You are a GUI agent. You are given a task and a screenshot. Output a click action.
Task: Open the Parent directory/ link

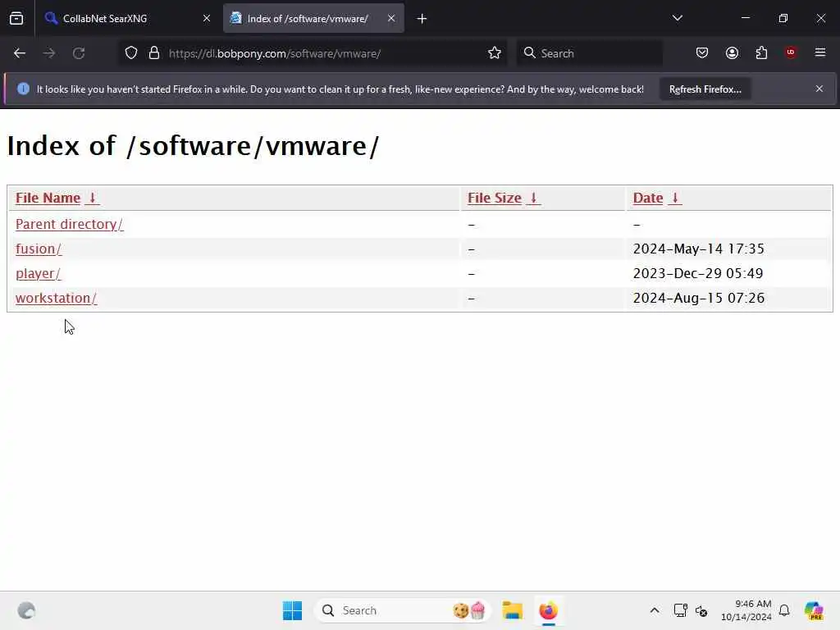tap(69, 224)
